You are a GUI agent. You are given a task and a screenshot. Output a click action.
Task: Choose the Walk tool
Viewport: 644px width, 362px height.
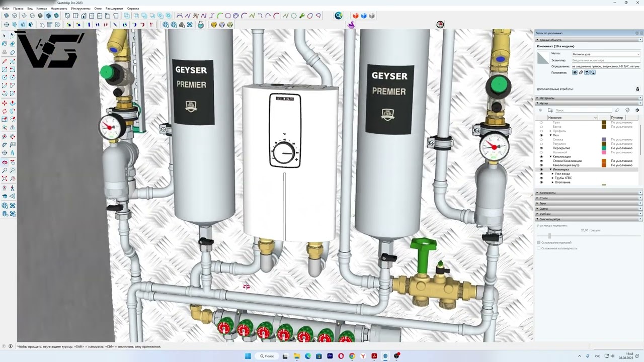13,188
